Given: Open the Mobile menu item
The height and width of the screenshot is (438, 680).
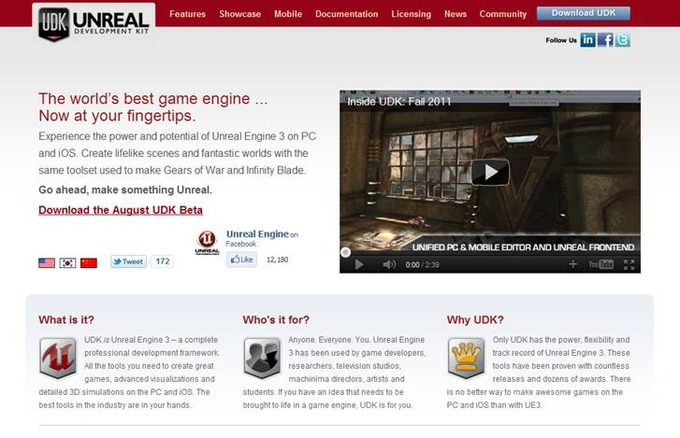Looking at the screenshot, I should [x=288, y=14].
